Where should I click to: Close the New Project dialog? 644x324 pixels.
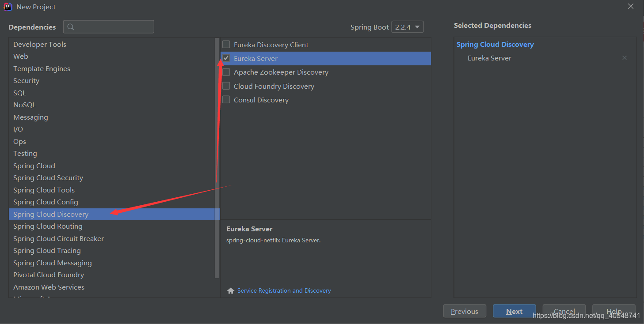(x=631, y=6)
